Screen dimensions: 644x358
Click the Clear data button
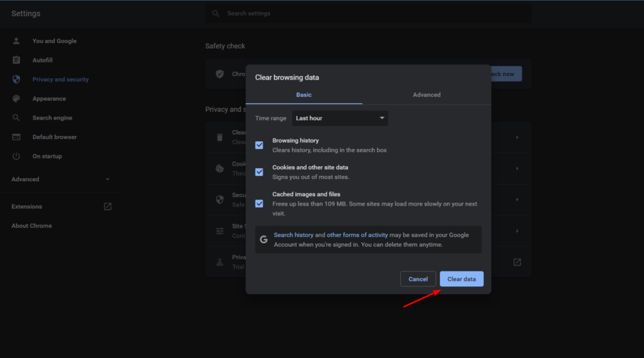[462, 279]
